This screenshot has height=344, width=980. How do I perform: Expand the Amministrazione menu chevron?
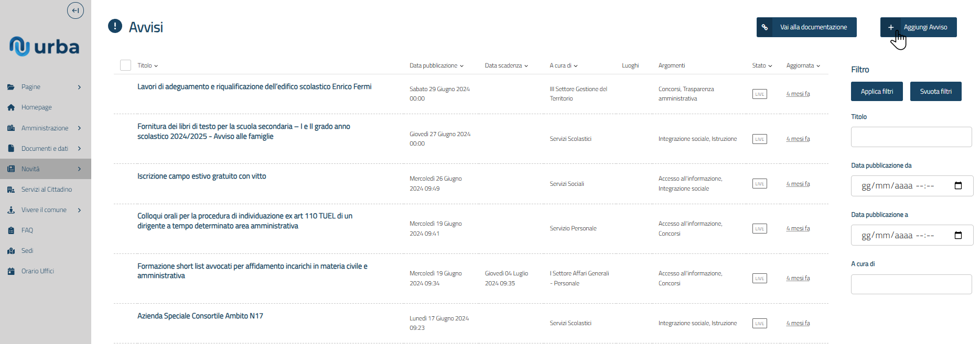point(79,128)
